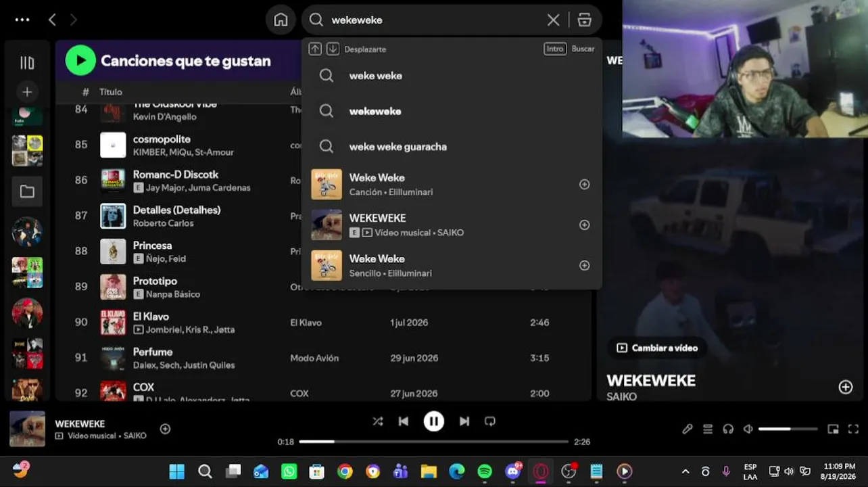Mute volume with the speaker icon
Screen dimensions: 868x487
748,429
